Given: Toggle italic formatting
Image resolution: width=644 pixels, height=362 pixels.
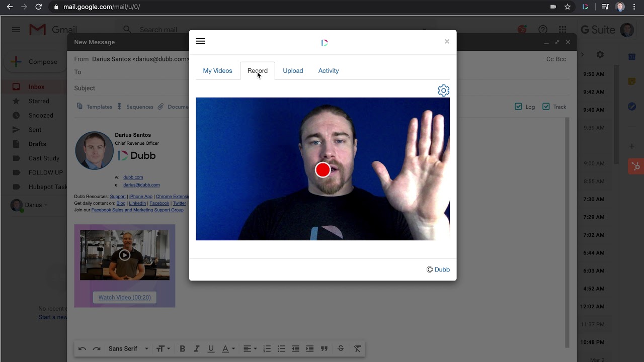Looking at the screenshot, I should coord(197,349).
